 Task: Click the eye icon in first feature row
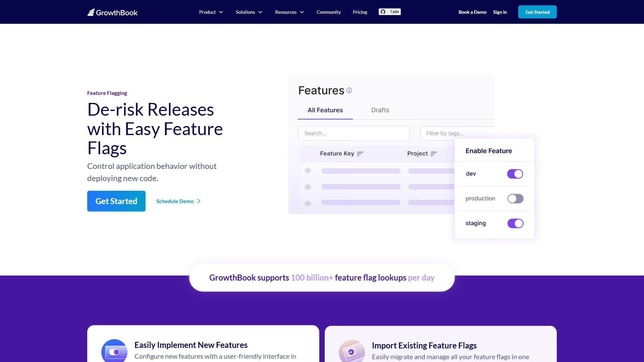pos(308,171)
